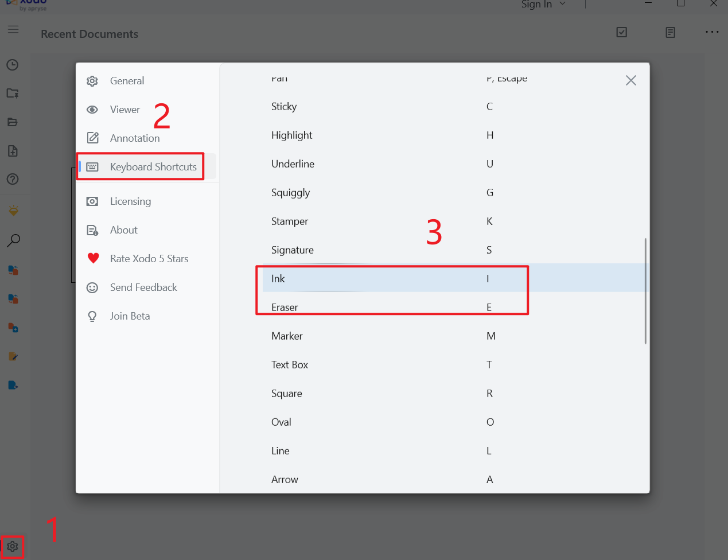Click the gear icon beside General
The height and width of the screenshot is (560, 728).
coord(92,81)
